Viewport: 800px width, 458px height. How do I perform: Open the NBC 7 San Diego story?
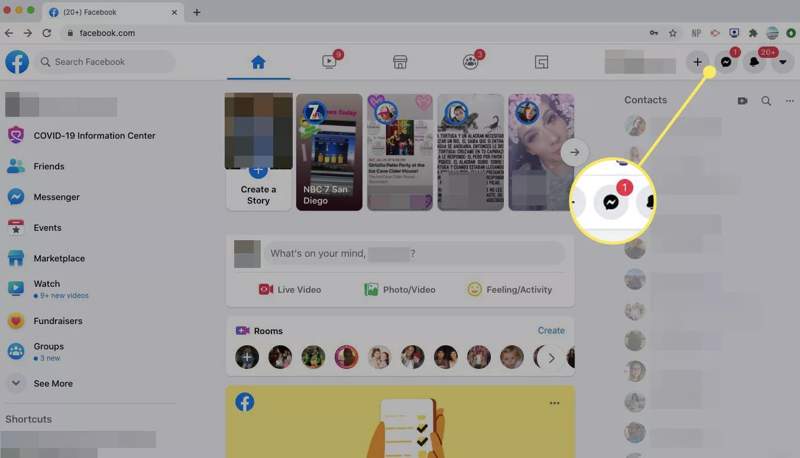coord(329,151)
